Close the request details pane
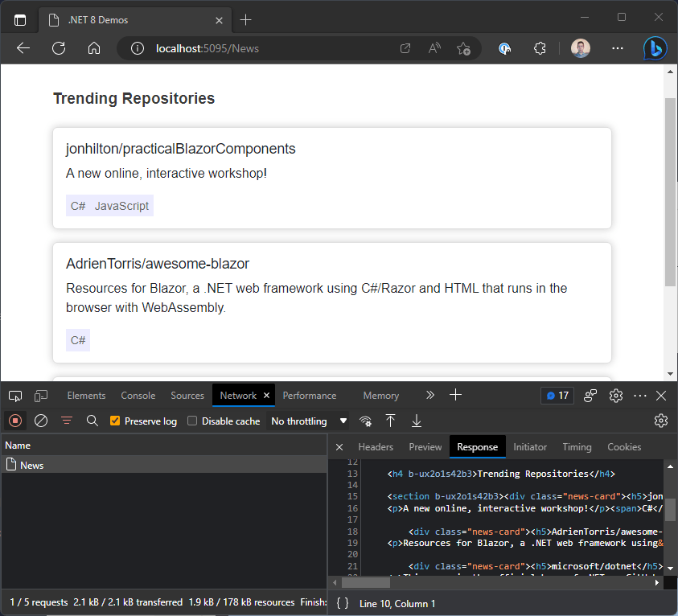 [x=339, y=447]
